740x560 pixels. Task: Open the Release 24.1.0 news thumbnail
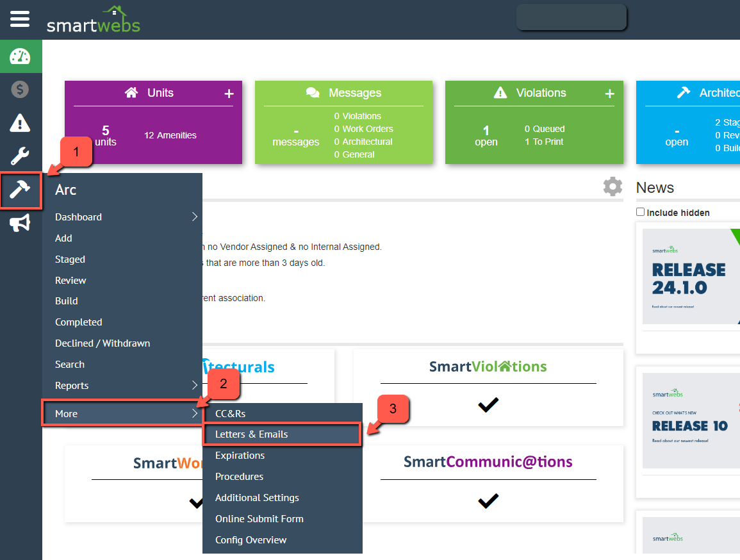[x=691, y=276]
